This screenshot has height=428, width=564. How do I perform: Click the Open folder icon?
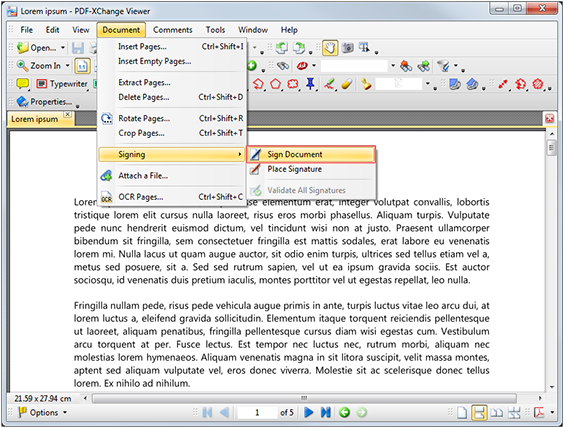coord(23,47)
